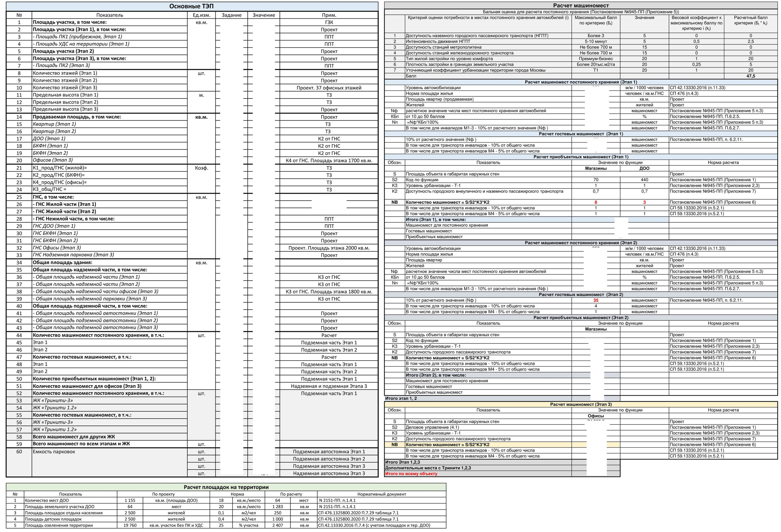Select the "Расчет площадок на территории" header

pyautogui.click(x=226, y=487)
